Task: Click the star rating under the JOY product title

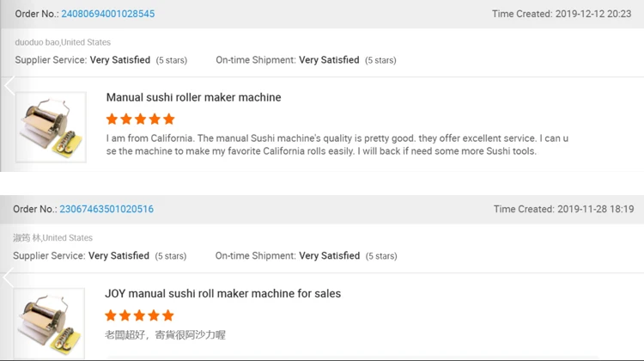Action: point(139,315)
